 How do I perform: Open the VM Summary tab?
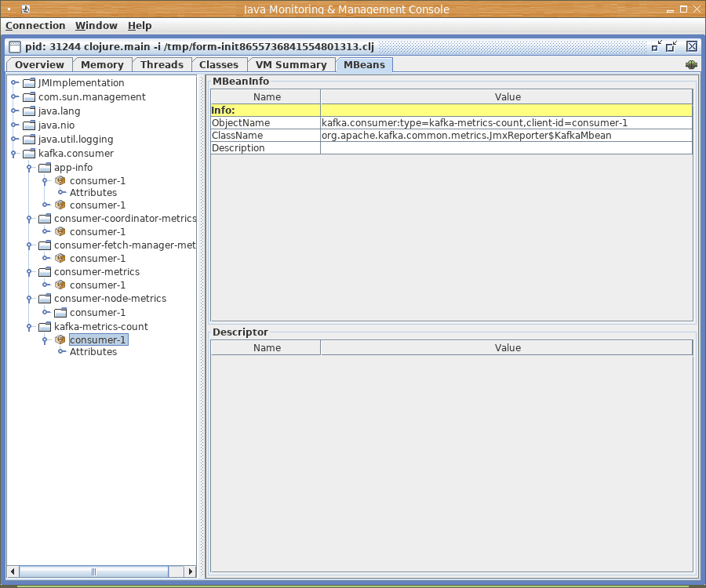(290, 65)
